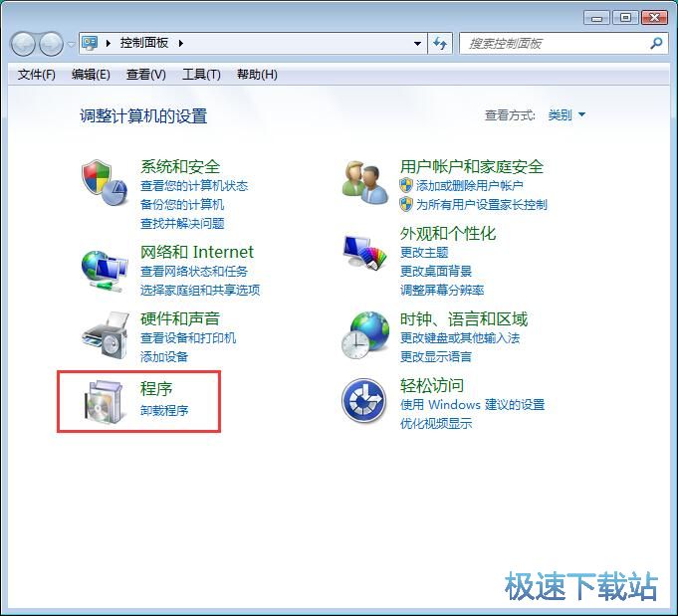Open the 文件(F) menu

(x=36, y=75)
